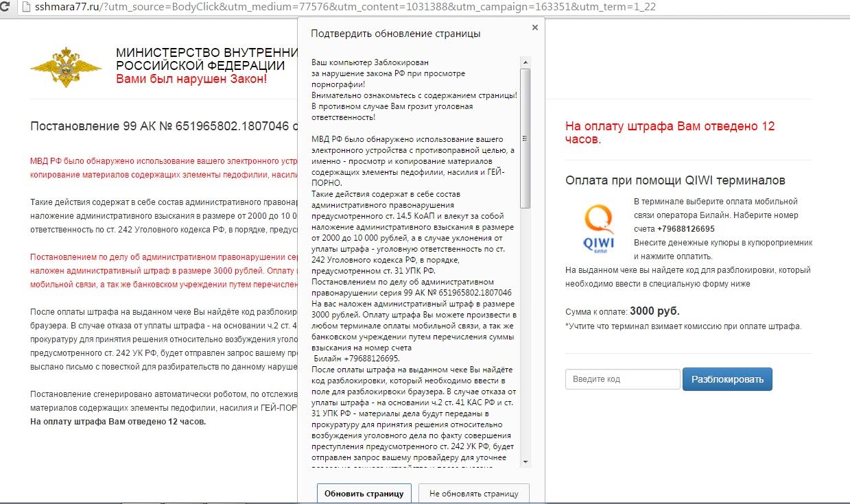This screenshot has width=850, height=504.
Task: Click the 'Обновить страницу' button
Action: click(364, 493)
